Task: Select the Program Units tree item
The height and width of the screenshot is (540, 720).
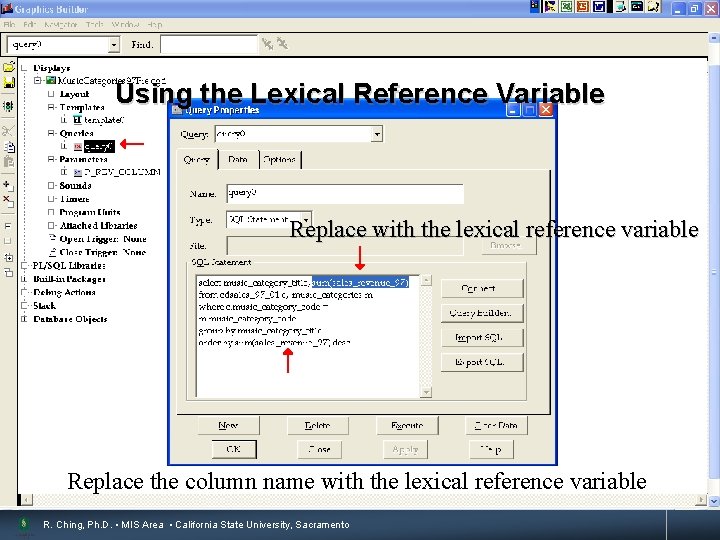Action: pos(90,212)
